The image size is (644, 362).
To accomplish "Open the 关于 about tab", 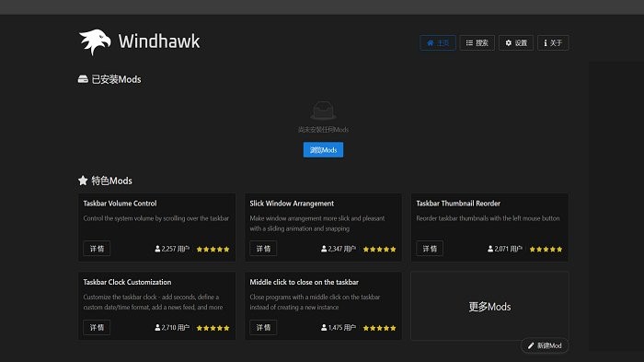I will point(553,42).
